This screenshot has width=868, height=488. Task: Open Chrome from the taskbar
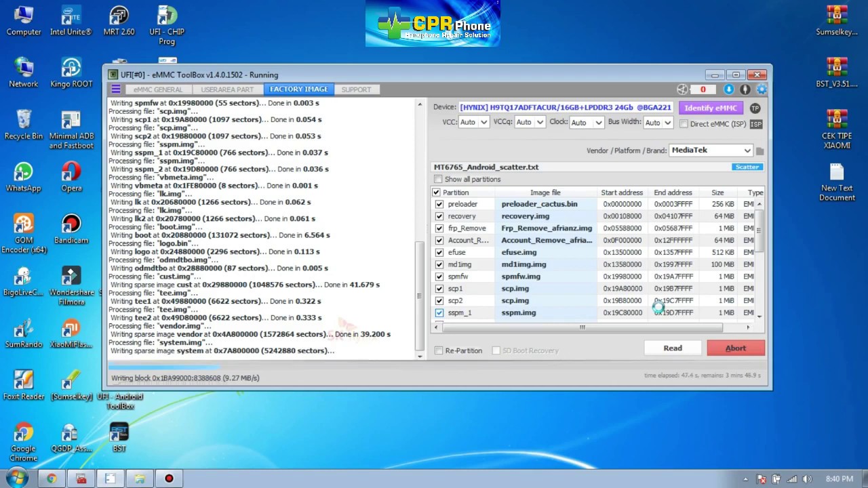pos(52,479)
